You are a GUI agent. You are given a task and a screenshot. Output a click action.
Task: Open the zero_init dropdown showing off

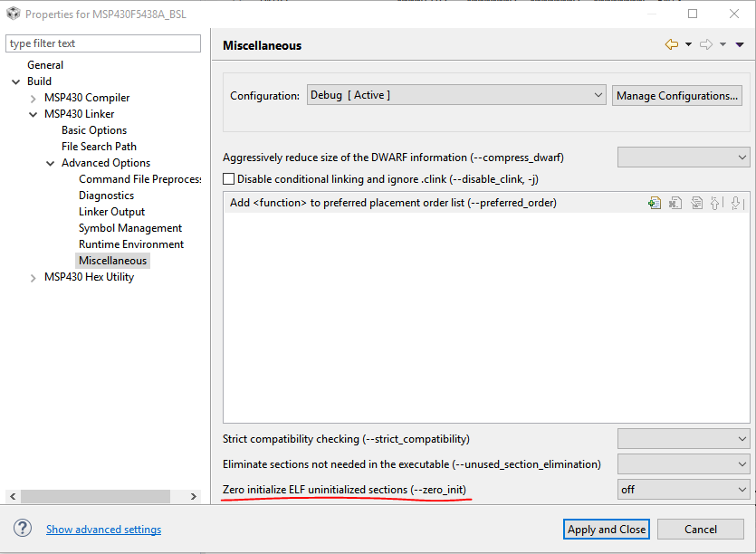tap(684, 490)
